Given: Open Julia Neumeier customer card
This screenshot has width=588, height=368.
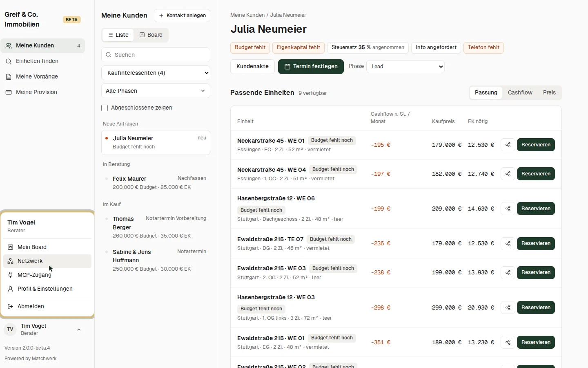Looking at the screenshot, I should pyautogui.click(x=156, y=143).
